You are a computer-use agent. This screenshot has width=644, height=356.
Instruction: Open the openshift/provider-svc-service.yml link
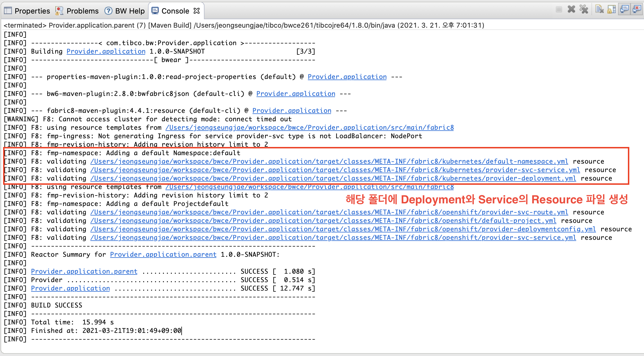pos(333,238)
